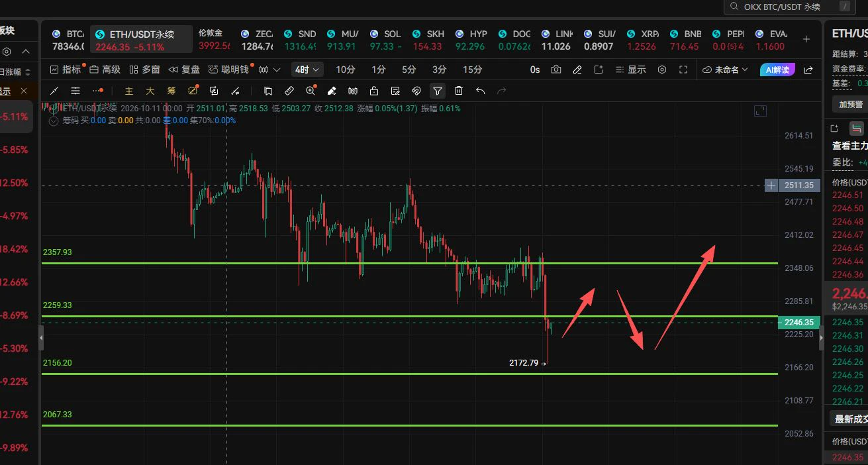868x465 pixels.
Task: Click the 2246.35 current price label
Action: 799,323
